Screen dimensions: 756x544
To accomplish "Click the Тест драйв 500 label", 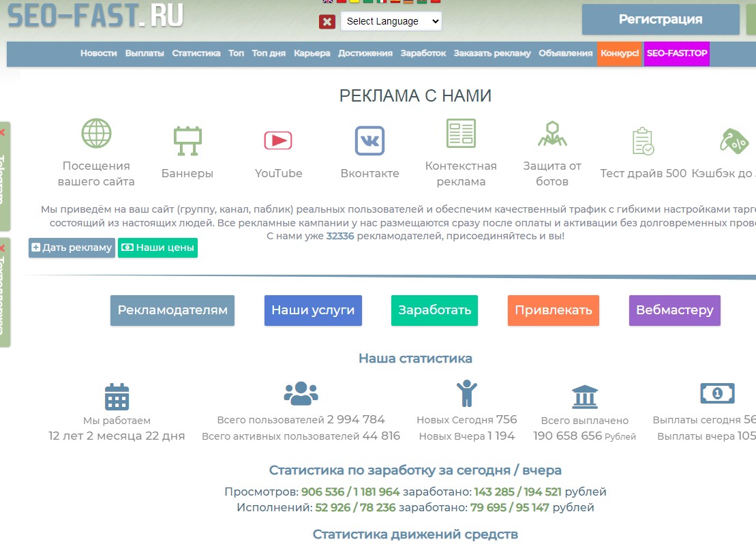I will [x=643, y=173].
